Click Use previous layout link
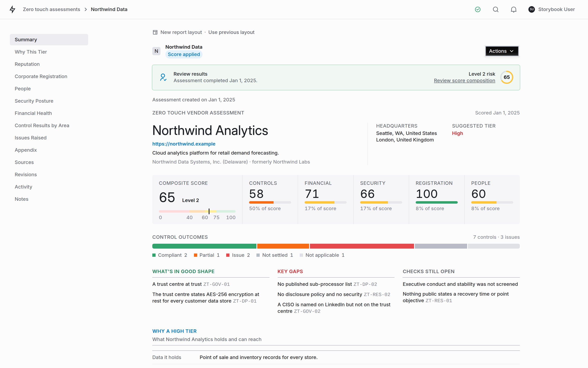The width and height of the screenshot is (588, 368). (x=231, y=32)
